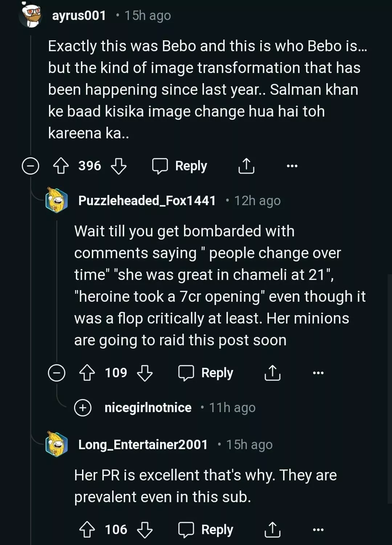This screenshot has height=545, width=392.
Task: Reply to Long_Entertainer2001's comment
Action: click(206, 530)
